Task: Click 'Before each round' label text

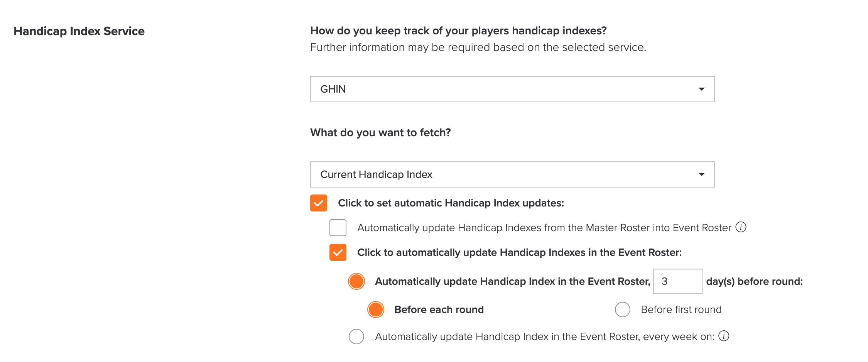Action: (x=439, y=310)
